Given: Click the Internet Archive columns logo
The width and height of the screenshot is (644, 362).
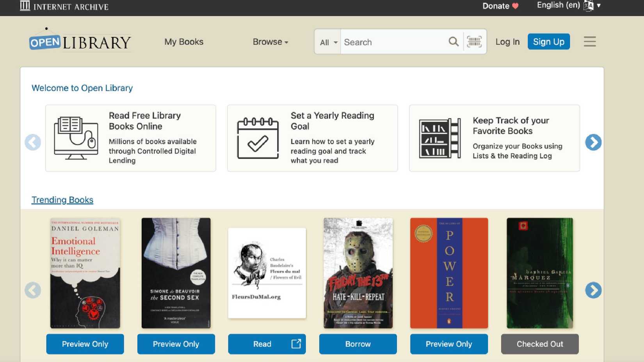Looking at the screenshot, I should coord(25,6).
